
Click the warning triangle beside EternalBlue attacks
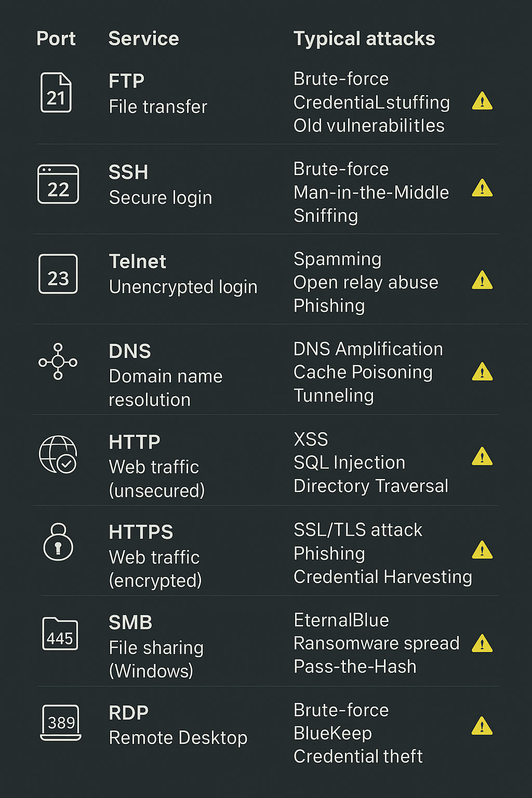pos(482,643)
